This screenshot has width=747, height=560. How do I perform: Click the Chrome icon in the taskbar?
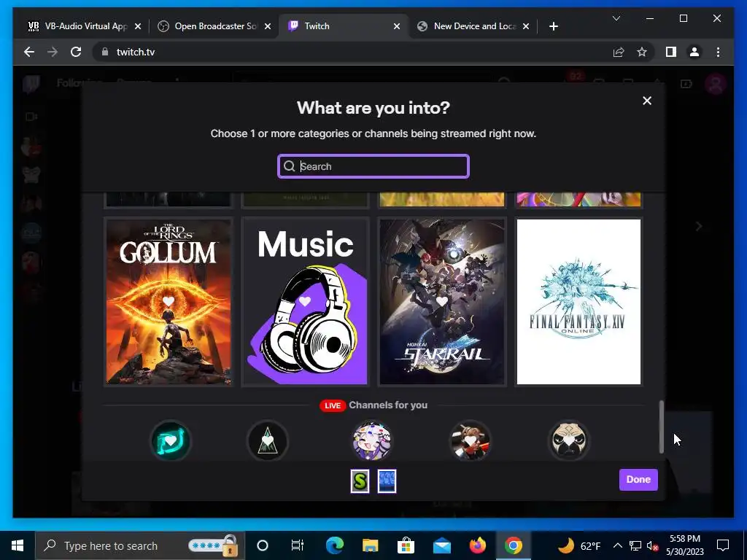513,545
